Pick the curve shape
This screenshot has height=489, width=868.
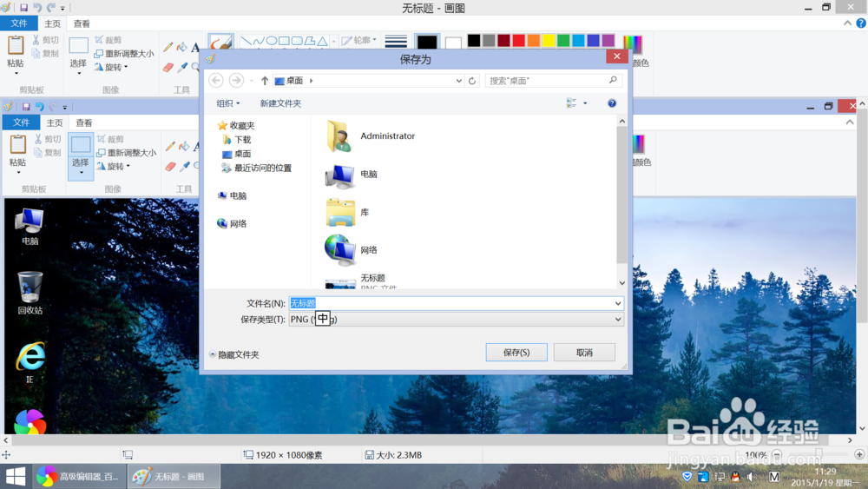click(x=259, y=41)
